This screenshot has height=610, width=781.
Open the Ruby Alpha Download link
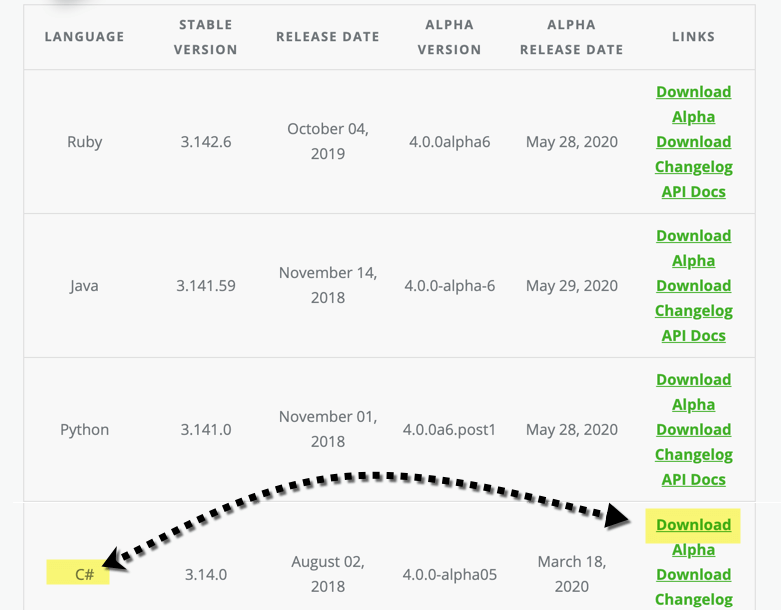point(693,129)
